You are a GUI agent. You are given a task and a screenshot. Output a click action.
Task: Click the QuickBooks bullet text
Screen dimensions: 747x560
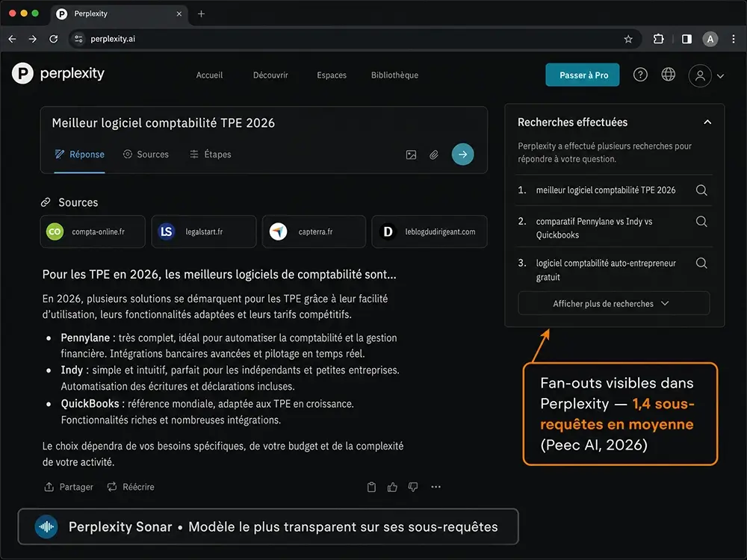click(207, 412)
